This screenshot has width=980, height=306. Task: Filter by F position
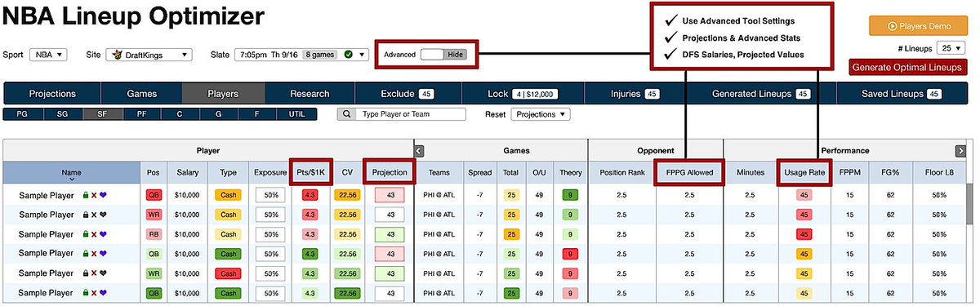click(258, 114)
